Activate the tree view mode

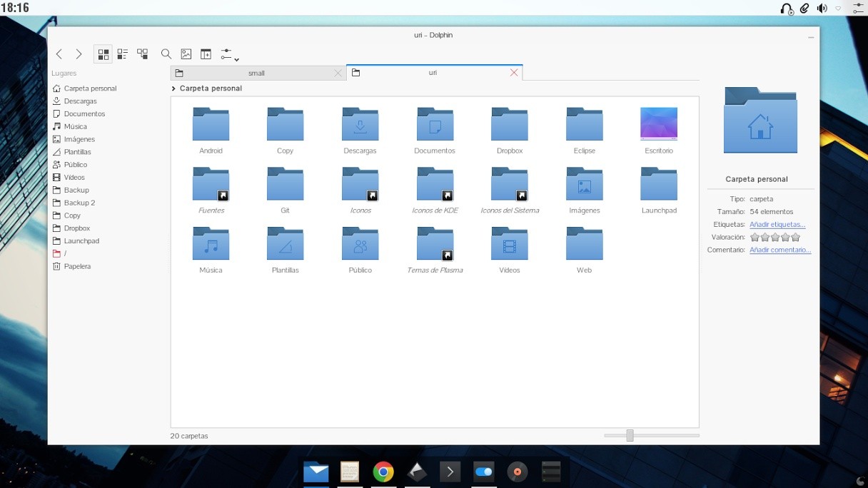(x=142, y=54)
